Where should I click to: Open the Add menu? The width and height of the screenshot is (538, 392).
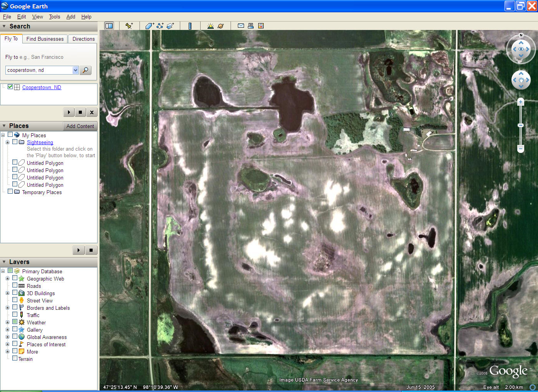point(71,17)
